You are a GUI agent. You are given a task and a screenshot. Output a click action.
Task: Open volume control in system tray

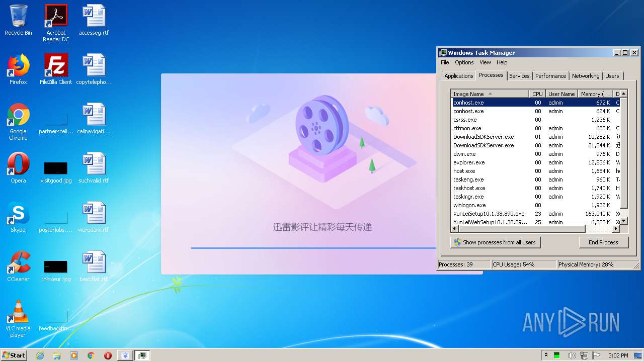tap(572, 355)
